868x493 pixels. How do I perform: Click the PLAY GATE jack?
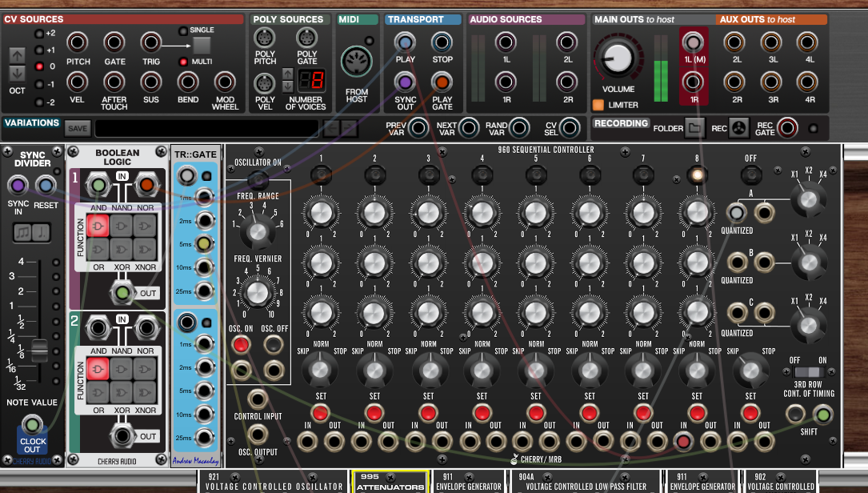pyautogui.click(x=442, y=82)
